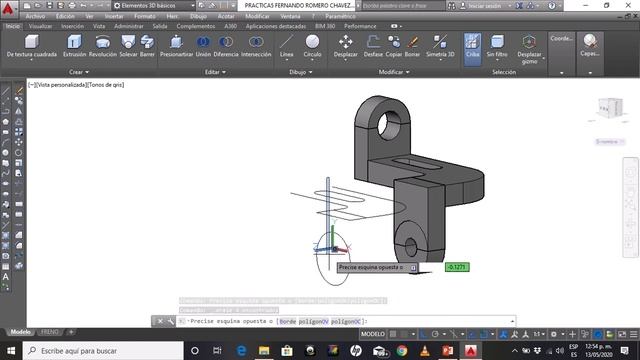Choose the De textura cuadrada box tool

click(x=32, y=46)
